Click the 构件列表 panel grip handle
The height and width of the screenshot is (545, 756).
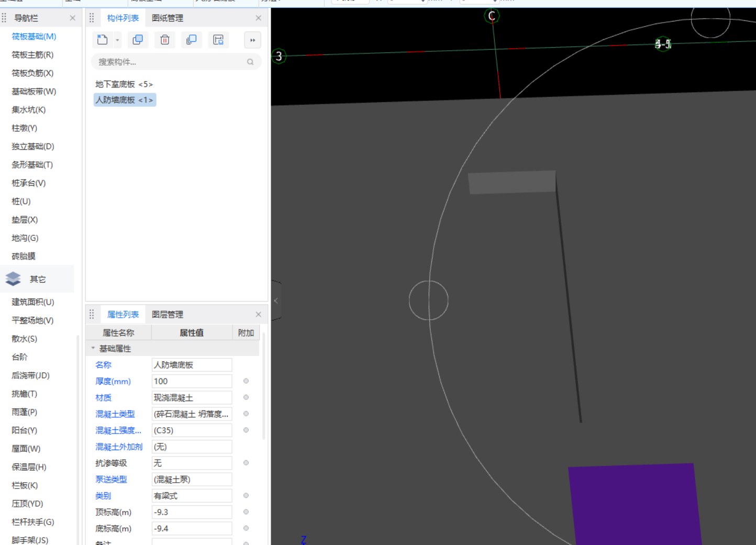coord(92,18)
